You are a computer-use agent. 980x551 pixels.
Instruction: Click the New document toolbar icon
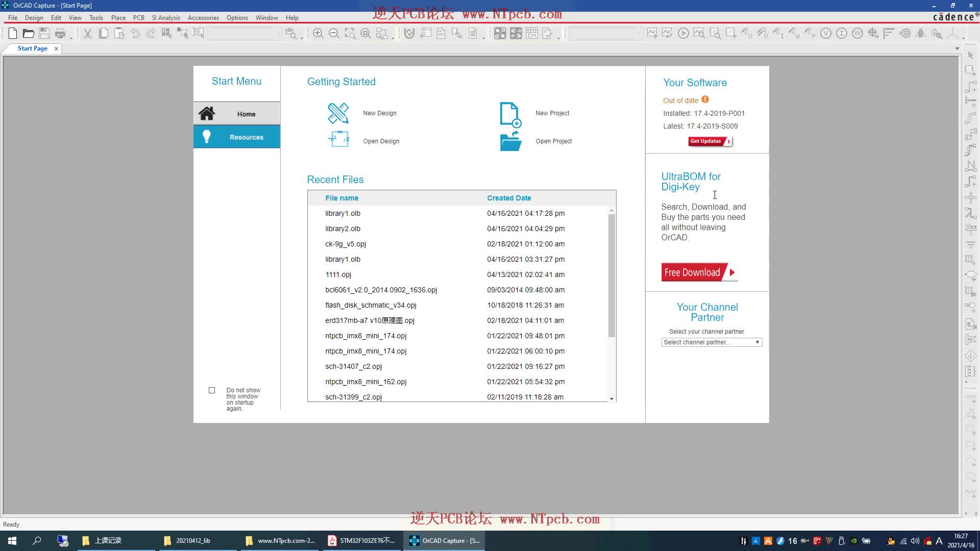coord(13,34)
